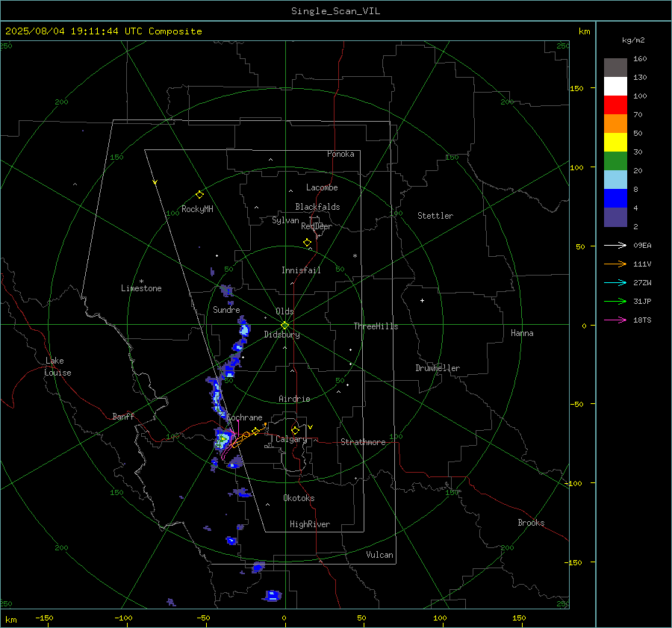Click the light blue 20 legend swatch

615,180
